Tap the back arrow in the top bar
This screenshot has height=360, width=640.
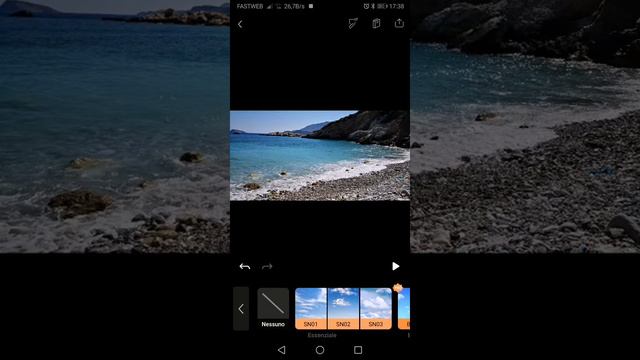point(240,24)
